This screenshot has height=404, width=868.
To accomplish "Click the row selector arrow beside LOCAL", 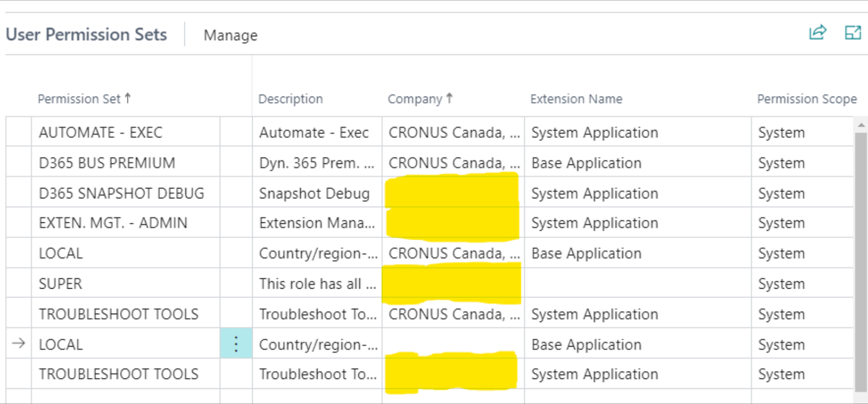I will pos(19,343).
